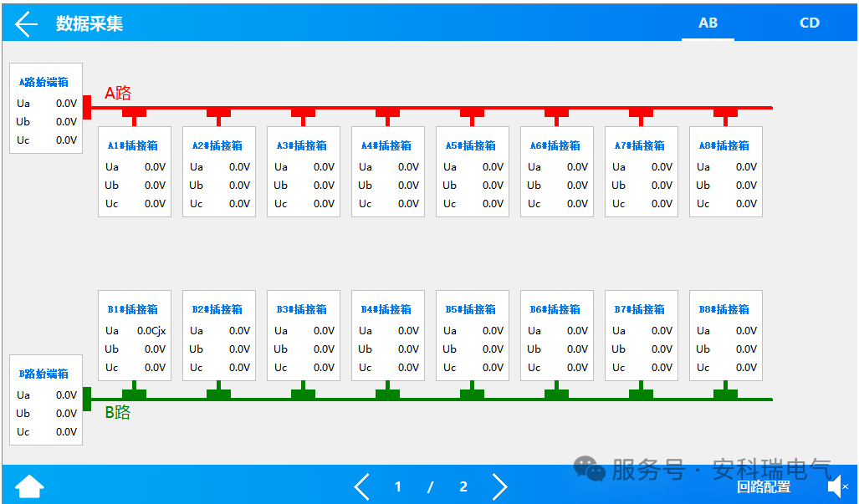
Task: Go back with the left arrow icon
Action: click(26, 24)
